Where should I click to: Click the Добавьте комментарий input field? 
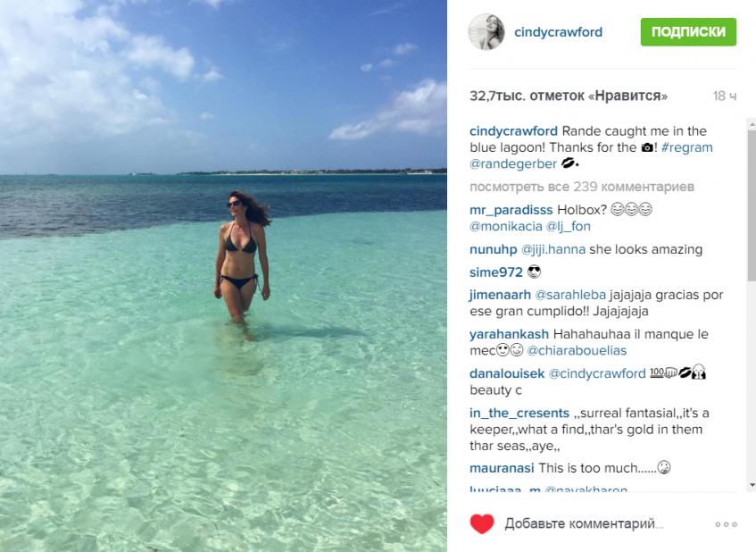pos(584,524)
